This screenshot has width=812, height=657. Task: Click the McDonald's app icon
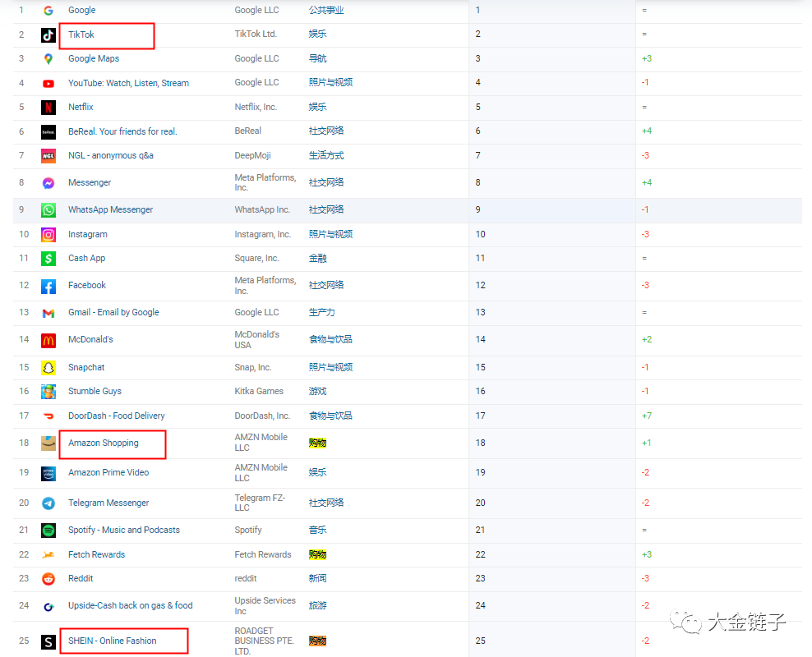pos(48,340)
